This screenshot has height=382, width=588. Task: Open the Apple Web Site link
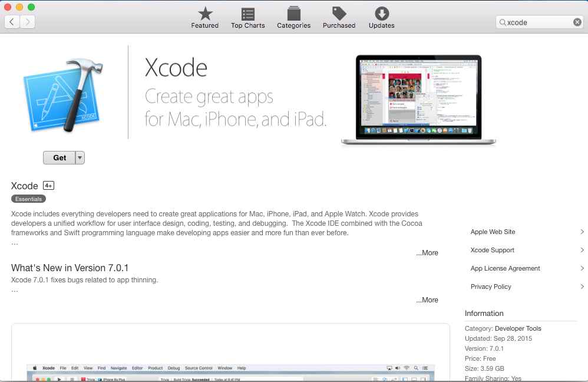(493, 232)
